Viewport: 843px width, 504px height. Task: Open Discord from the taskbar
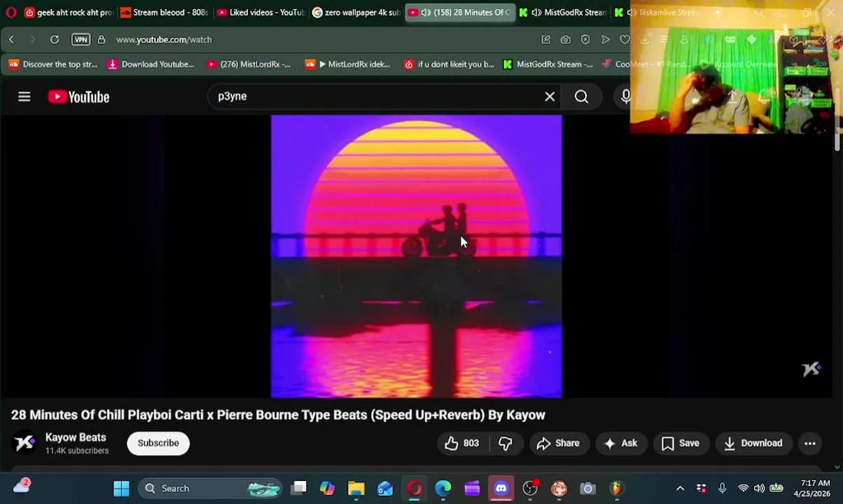click(x=501, y=489)
